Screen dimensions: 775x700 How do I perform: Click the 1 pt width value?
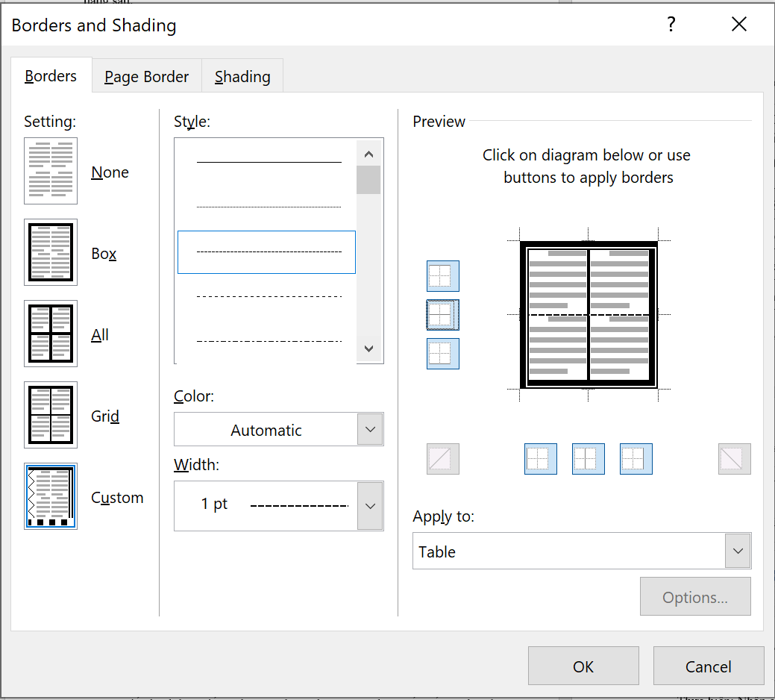(x=214, y=504)
